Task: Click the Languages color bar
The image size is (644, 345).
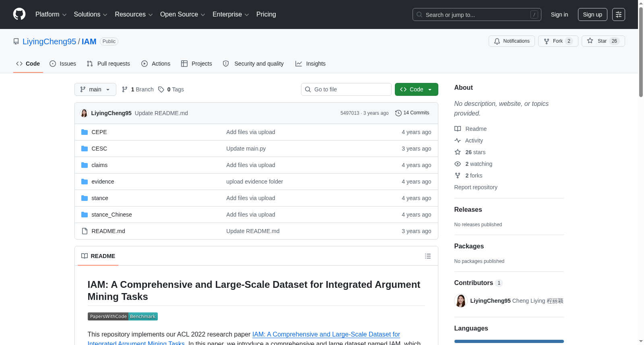Action: pyautogui.click(x=509, y=341)
